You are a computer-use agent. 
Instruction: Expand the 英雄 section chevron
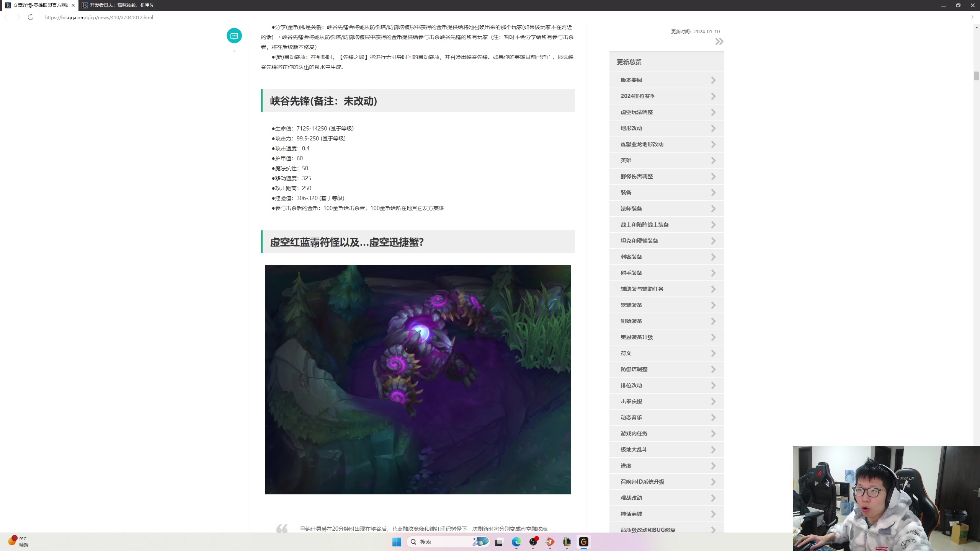click(x=713, y=160)
